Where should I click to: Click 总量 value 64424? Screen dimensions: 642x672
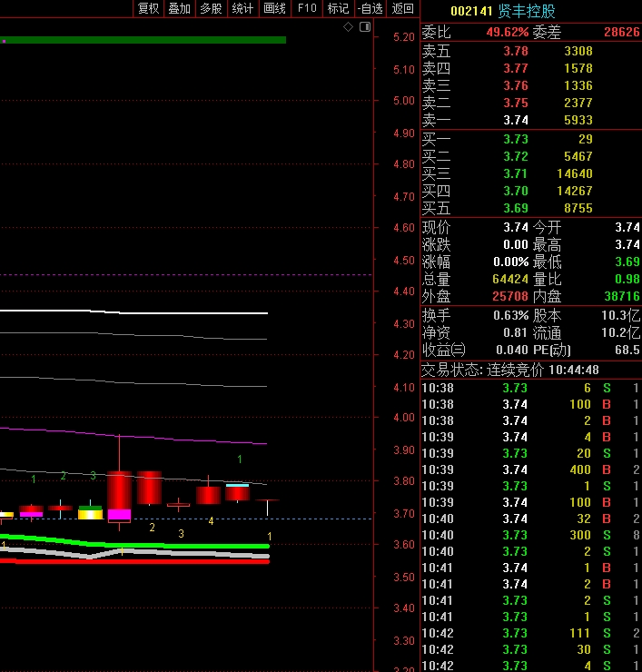(510, 279)
